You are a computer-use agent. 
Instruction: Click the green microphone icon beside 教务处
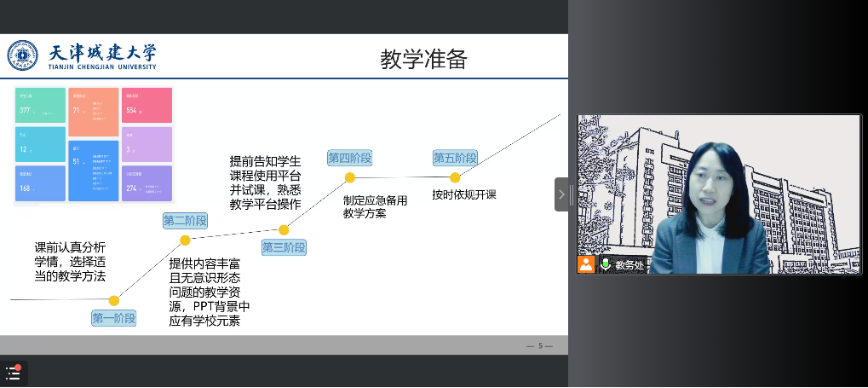[606, 264]
